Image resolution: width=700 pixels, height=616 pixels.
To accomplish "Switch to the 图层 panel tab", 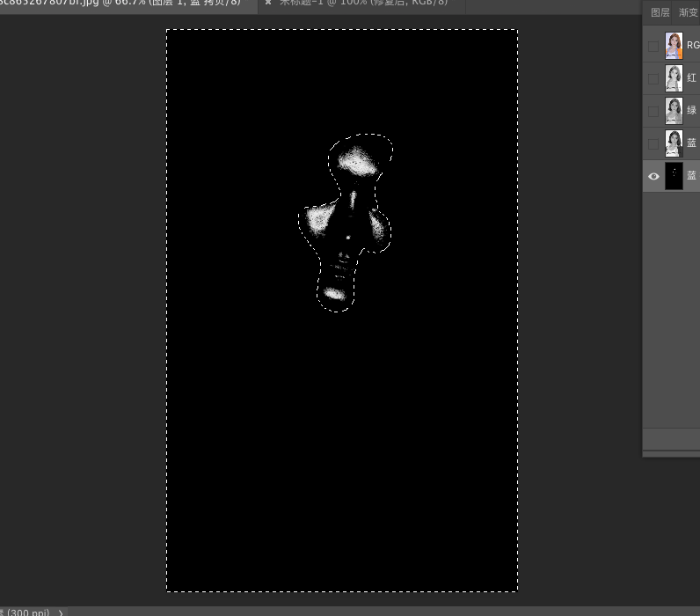I will click(x=660, y=12).
